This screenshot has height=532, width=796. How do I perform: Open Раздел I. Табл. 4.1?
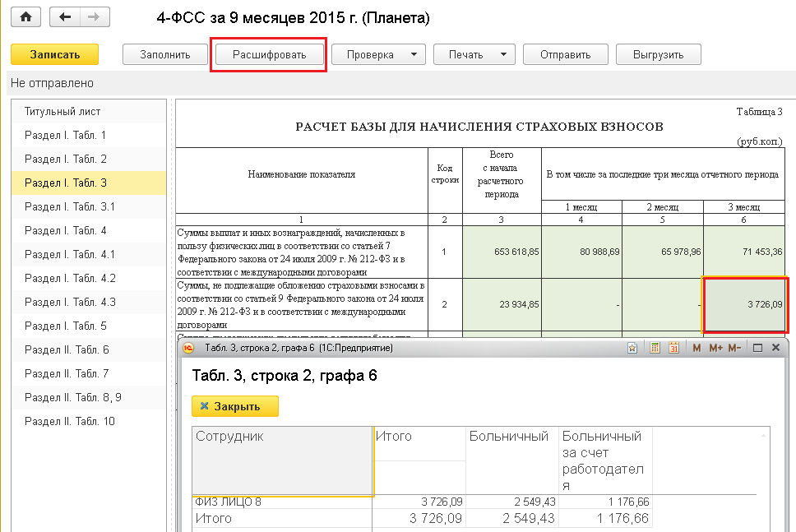point(89,254)
